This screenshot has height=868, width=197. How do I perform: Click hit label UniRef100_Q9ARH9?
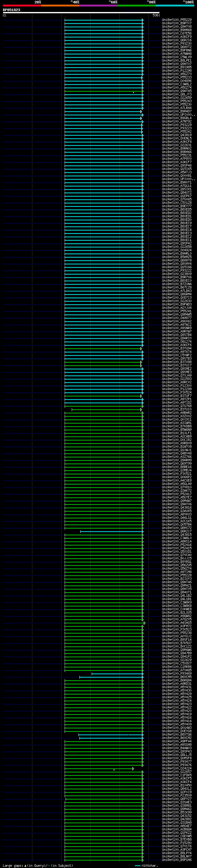[x=177, y=460]
